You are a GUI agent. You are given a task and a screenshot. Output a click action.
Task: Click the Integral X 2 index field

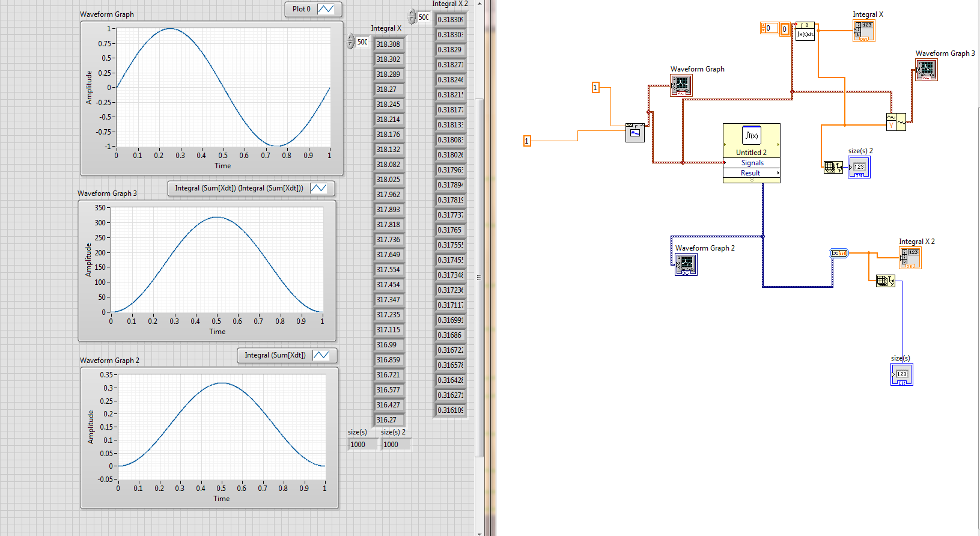click(424, 17)
